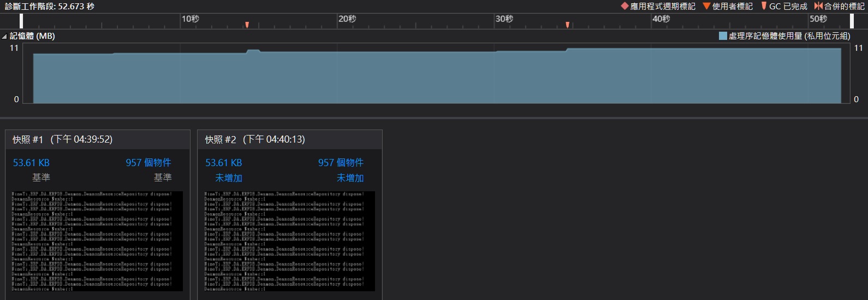868x300 pixels.
Task: Open the 53.61 KB link in snapshot #2
Action: (x=223, y=163)
